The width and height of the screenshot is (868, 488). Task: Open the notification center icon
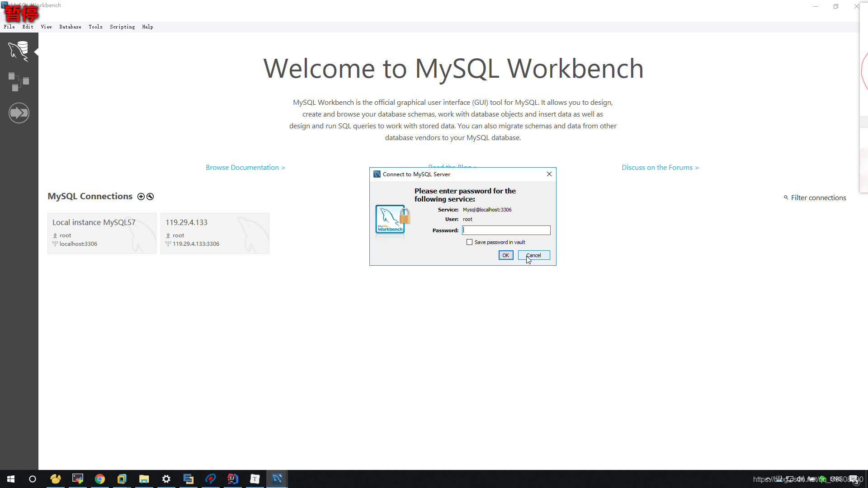click(854, 479)
